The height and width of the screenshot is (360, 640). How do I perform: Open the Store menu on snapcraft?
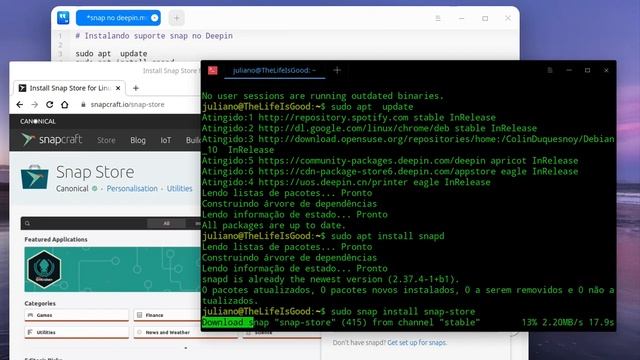pyautogui.click(x=106, y=140)
